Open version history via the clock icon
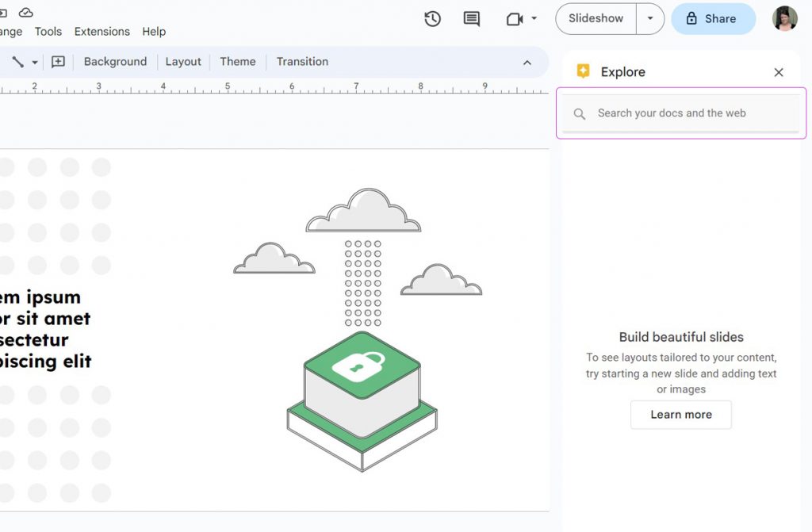 coord(432,17)
